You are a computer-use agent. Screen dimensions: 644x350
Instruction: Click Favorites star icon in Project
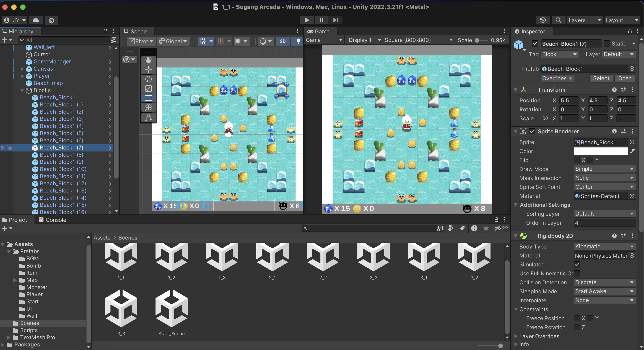pos(486,228)
